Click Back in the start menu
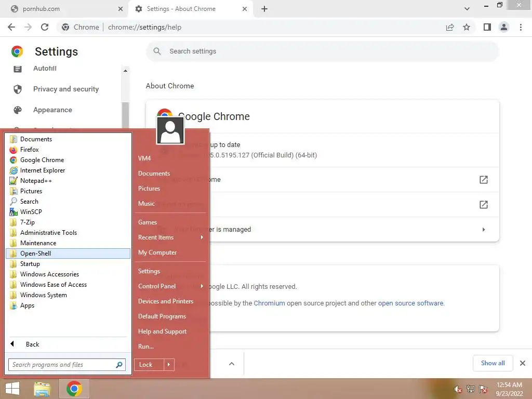The image size is (532, 399). 68,344
